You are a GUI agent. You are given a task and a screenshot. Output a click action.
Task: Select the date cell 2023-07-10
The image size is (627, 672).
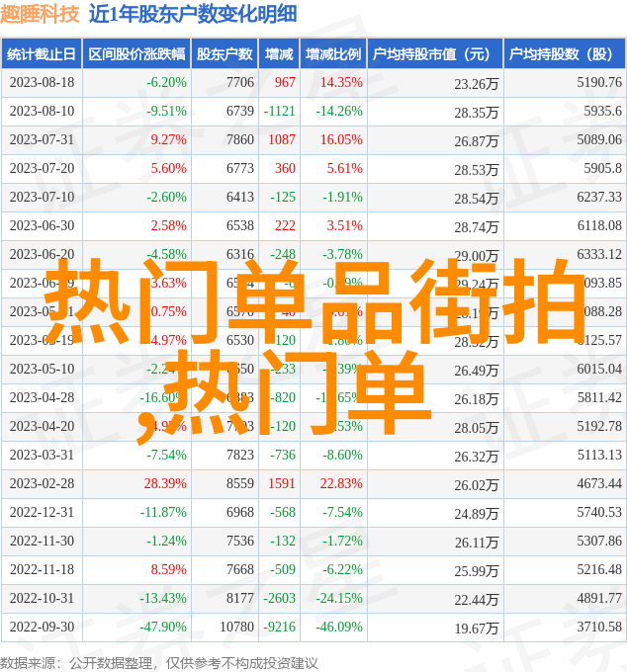pyautogui.click(x=42, y=197)
